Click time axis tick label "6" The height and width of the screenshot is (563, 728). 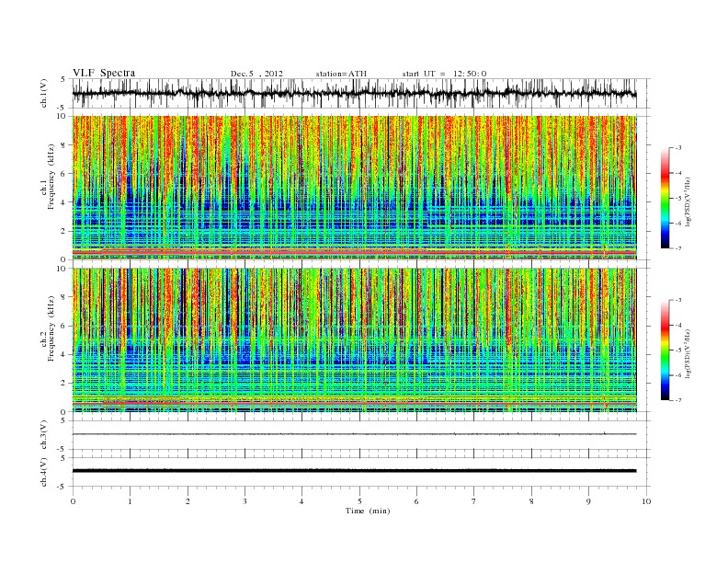[417, 501]
